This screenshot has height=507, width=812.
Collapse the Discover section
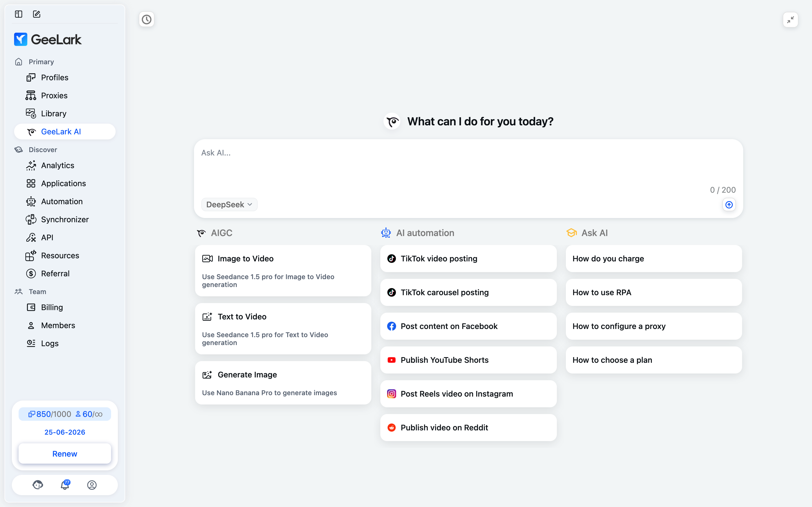click(x=43, y=150)
